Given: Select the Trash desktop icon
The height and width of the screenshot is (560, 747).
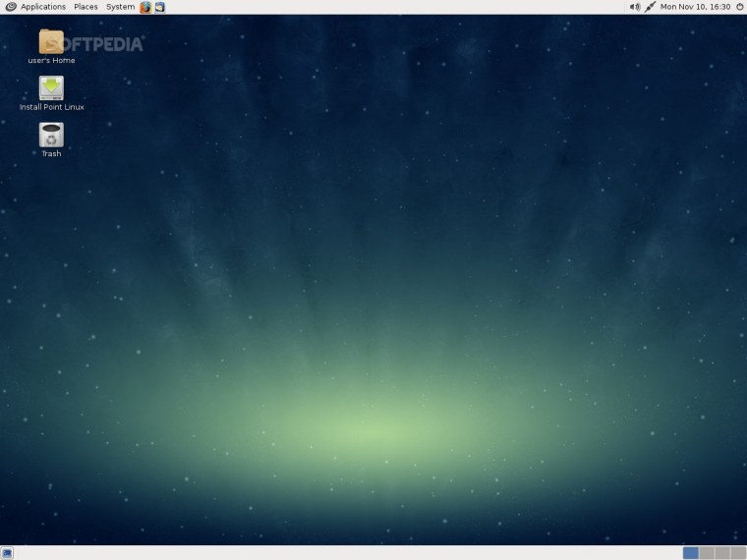Looking at the screenshot, I should (51, 135).
